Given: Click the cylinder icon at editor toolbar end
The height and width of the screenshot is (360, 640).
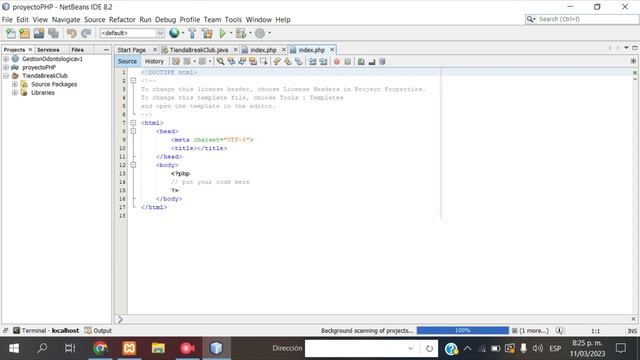Looking at the screenshot, I should coord(382,62).
